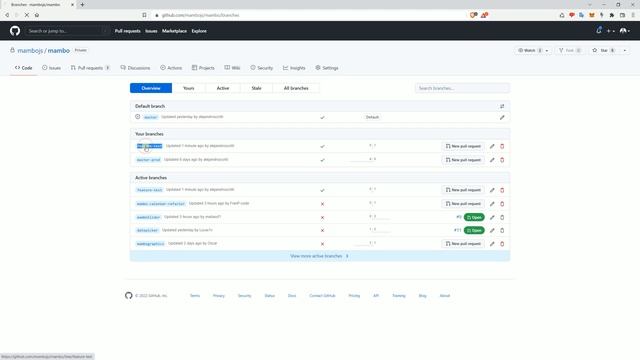Image resolution: width=640 pixels, height=360 pixels.
Task: Open the master-prod branch link
Action: pyautogui.click(x=149, y=160)
